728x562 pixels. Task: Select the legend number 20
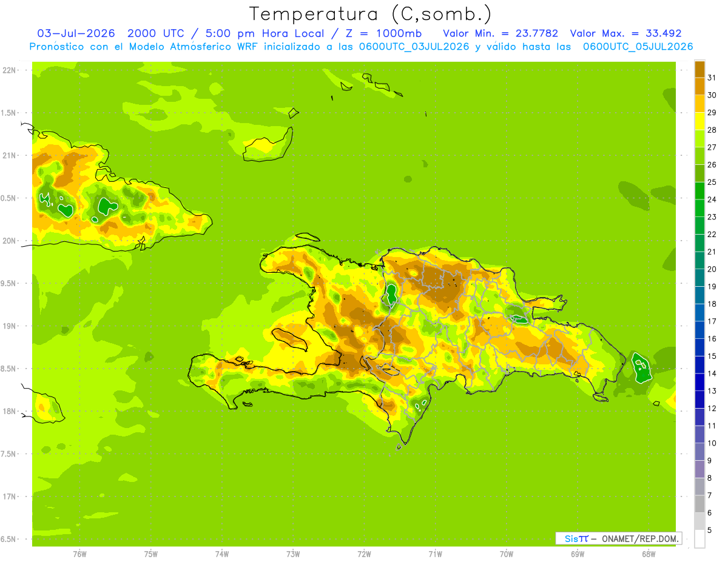click(712, 269)
